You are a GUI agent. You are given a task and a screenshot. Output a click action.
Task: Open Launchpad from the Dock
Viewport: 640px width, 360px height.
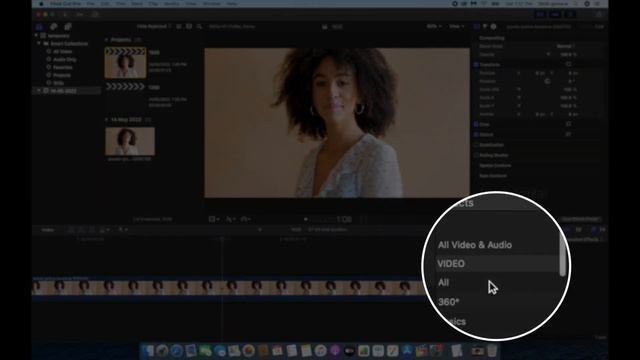click(162, 351)
